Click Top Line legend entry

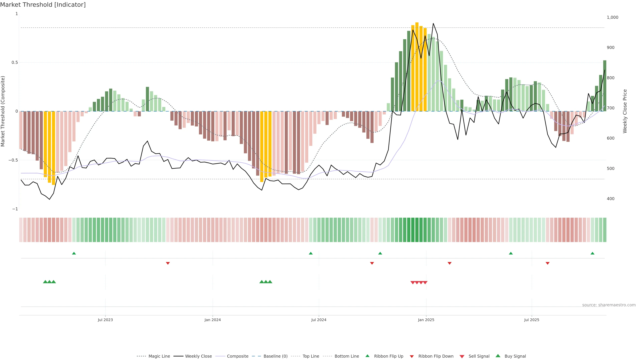[x=311, y=356]
